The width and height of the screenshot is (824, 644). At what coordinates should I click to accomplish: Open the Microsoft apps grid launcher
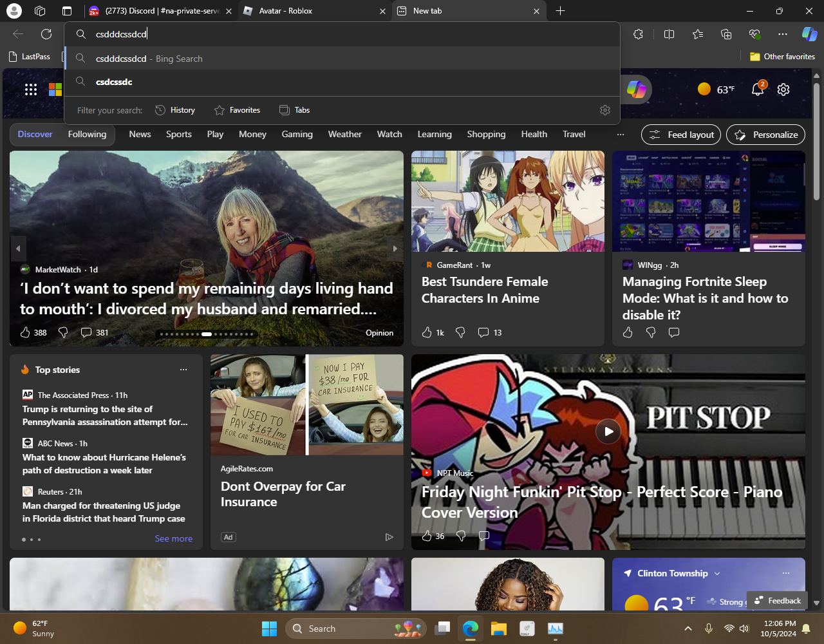pos(31,90)
